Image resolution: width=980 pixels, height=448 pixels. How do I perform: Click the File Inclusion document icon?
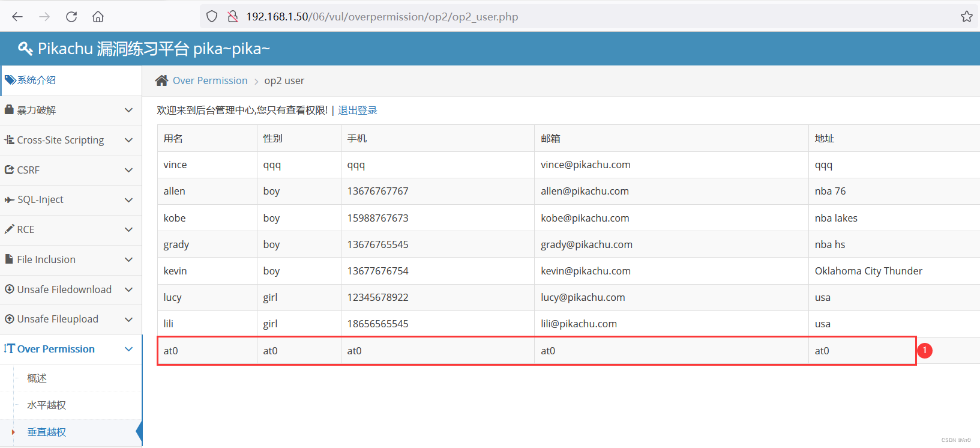pyautogui.click(x=9, y=259)
